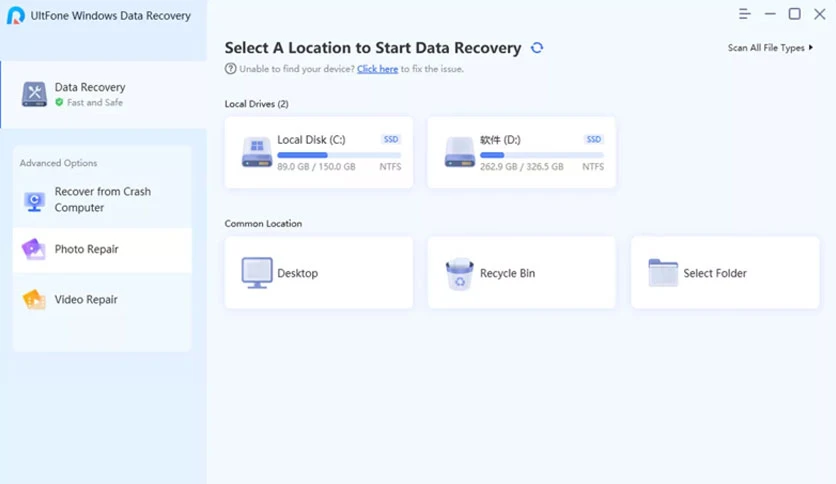Click the Recycle Bin icon
The width and height of the screenshot is (836, 484).
point(460,274)
